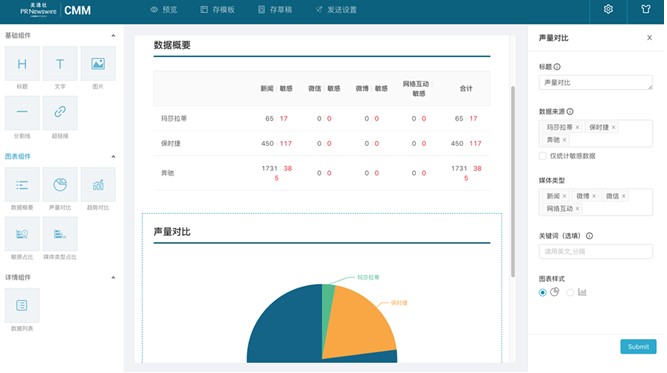667x373 pixels.
Task: Click the 合计 column header
Action: point(466,88)
